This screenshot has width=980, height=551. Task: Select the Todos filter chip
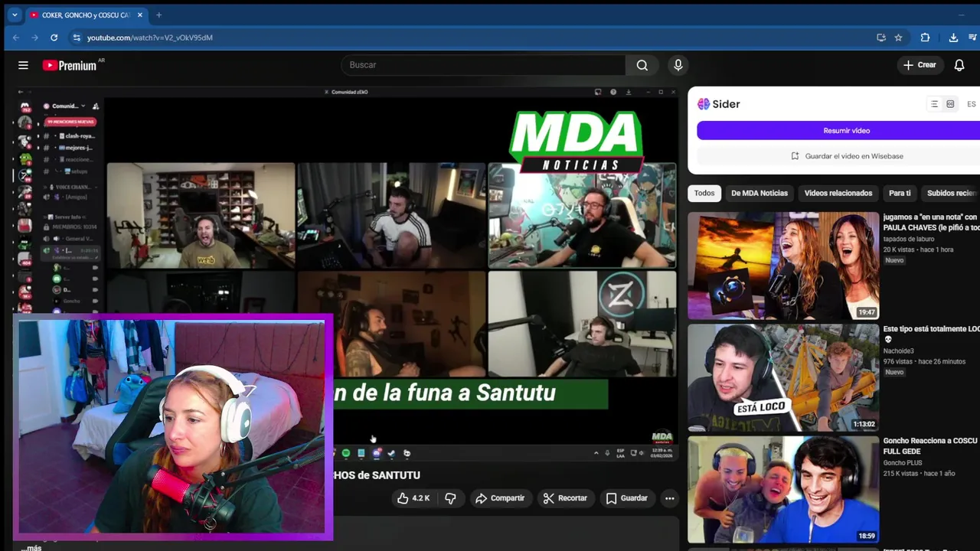click(x=704, y=193)
